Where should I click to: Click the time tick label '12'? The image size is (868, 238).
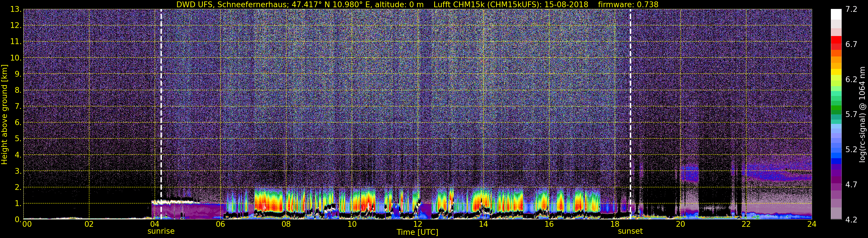(x=417, y=224)
